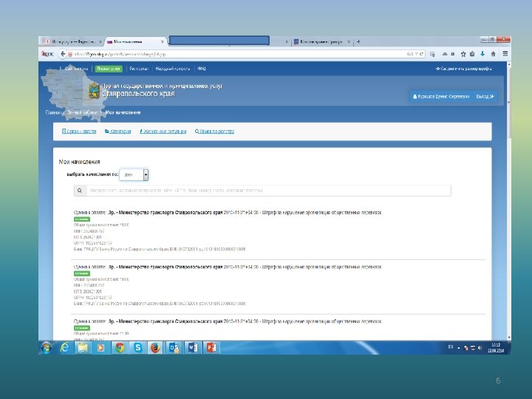This screenshot has width=532, height=399.
Task: Show hidden tray icons arrow
Action: (459, 348)
